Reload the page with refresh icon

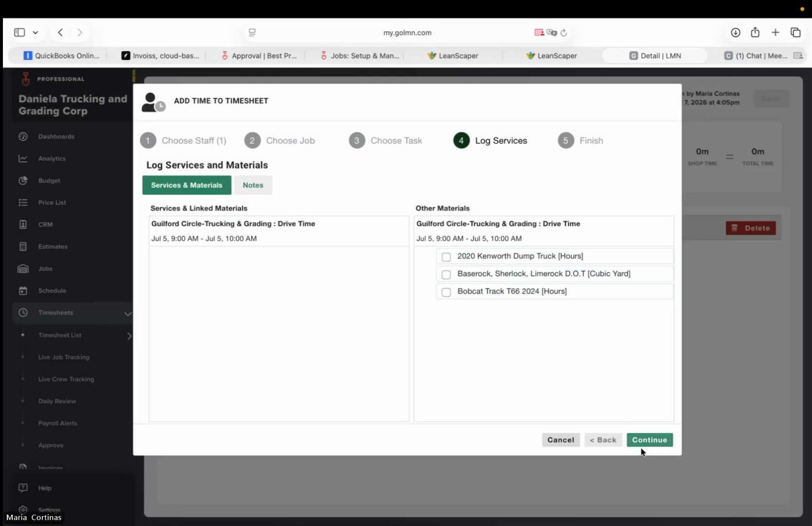tap(564, 33)
